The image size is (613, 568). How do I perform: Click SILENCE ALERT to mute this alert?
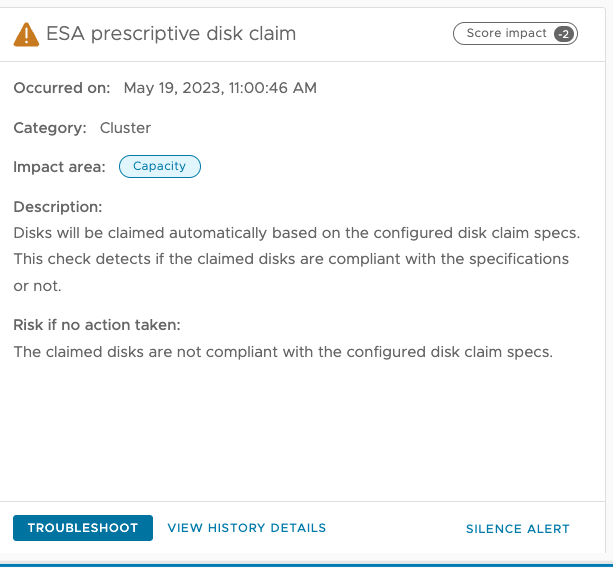(x=517, y=529)
